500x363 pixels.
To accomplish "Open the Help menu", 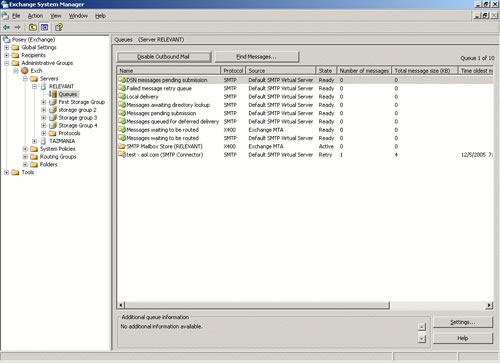I will coord(100,16).
